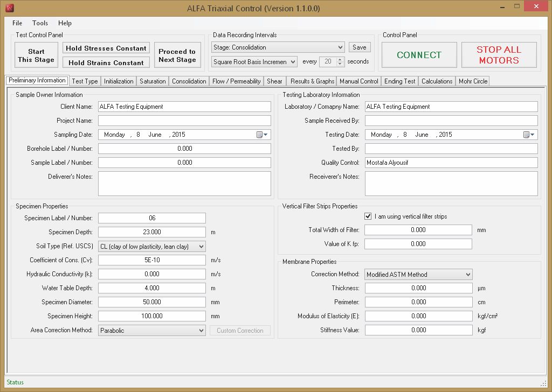Click Hold Strains Constant
The height and width of the screenshot is (392, 552).
(106, 62)
